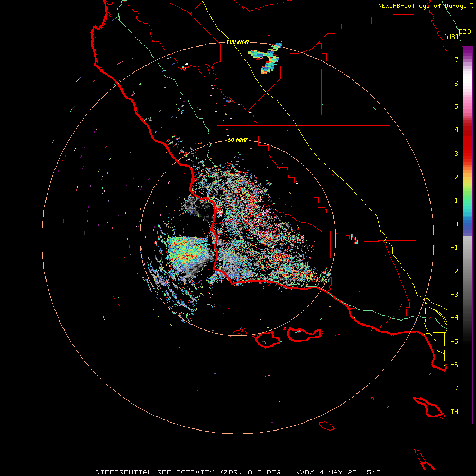Click the 2 value on the color scale
The width and height of the screenshot is (476, 476).
tap(456, 177)
